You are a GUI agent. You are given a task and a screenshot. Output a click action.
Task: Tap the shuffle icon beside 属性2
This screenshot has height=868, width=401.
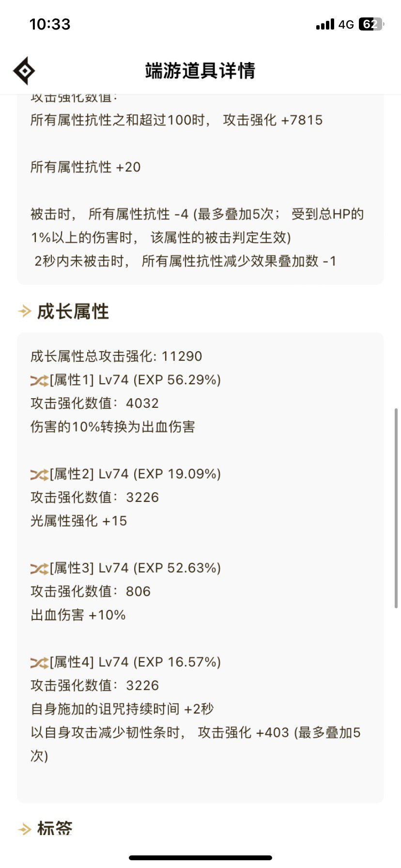[x=39, y=474]
